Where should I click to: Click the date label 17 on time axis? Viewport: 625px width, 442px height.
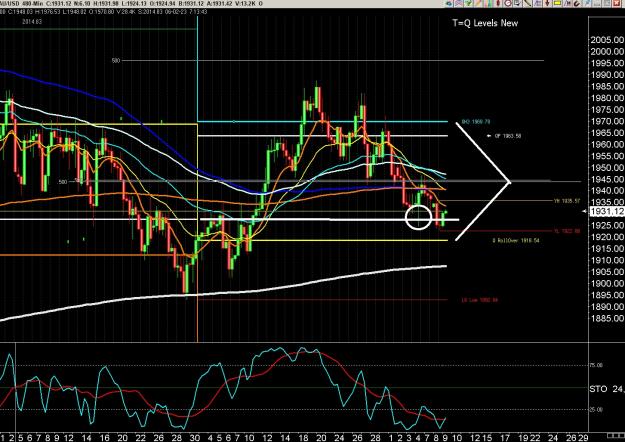[505, 438]
